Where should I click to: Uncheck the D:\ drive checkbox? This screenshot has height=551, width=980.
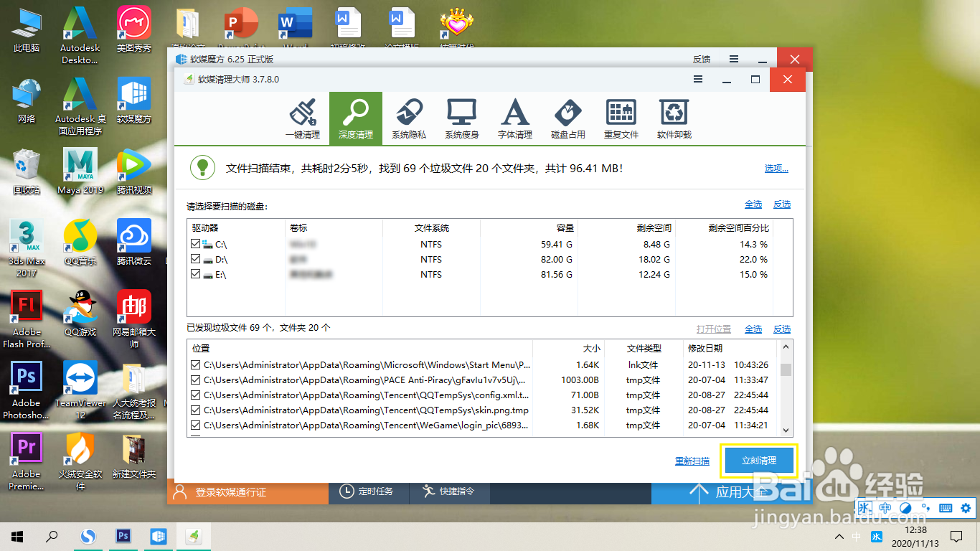click(196, 259)
